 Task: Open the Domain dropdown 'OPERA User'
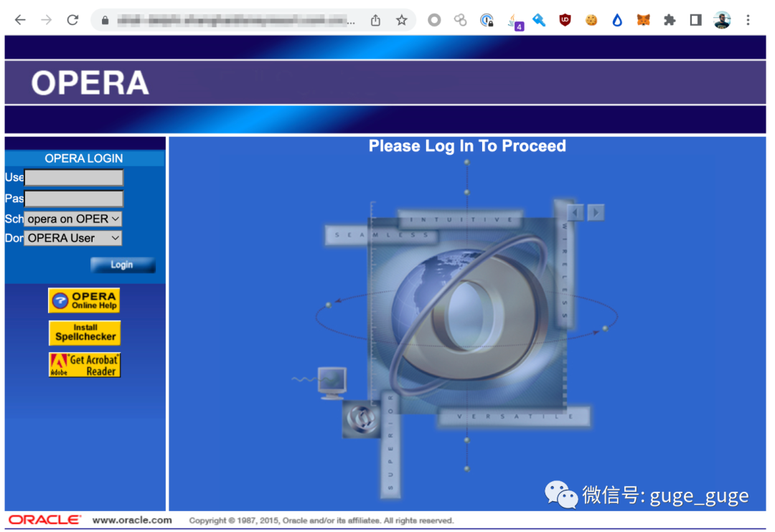73,238
